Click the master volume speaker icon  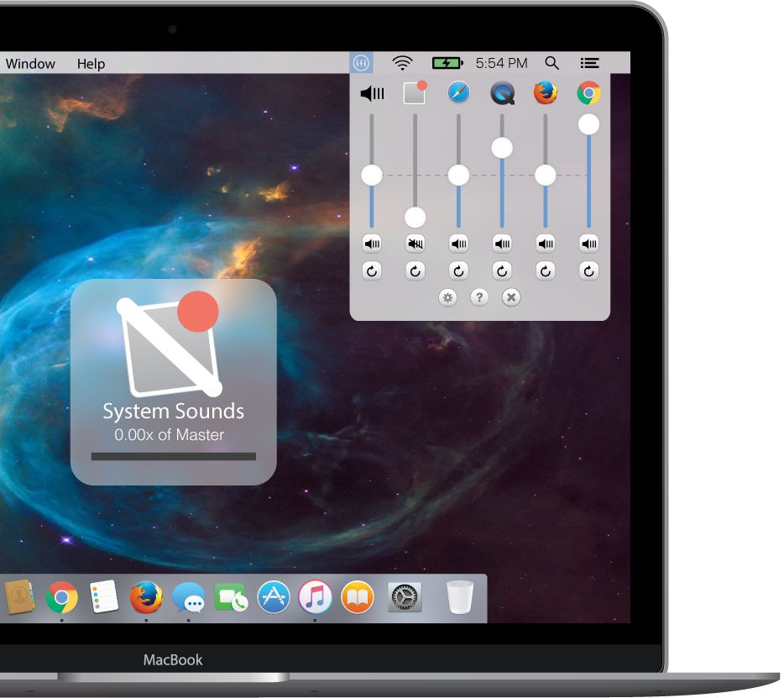point(370,93)
